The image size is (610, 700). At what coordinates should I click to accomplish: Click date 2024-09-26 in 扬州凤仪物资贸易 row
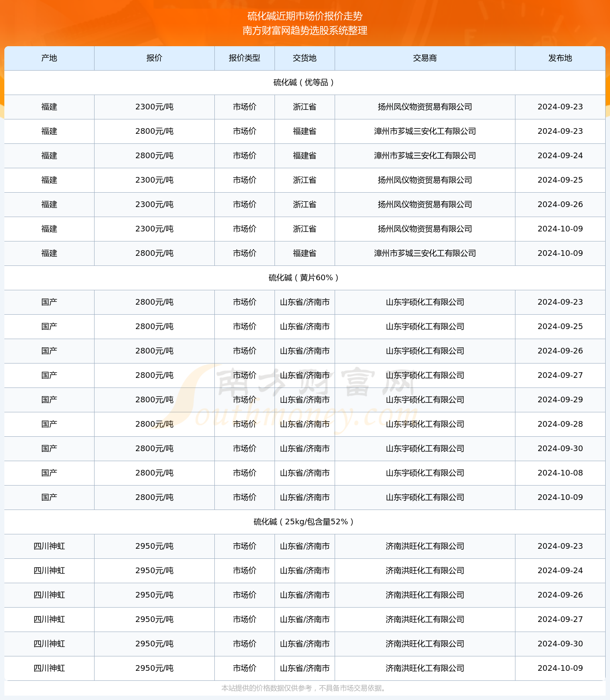[560, 204]
